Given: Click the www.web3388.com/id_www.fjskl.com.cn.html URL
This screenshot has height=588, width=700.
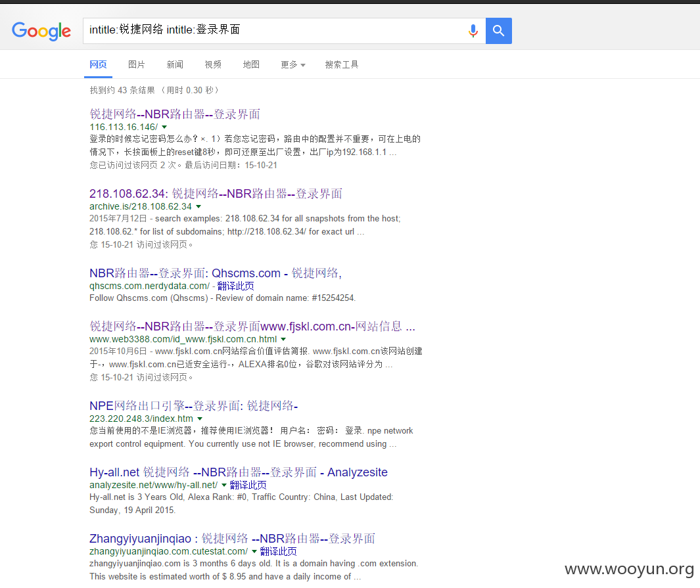Looking at the screenshot, I should [183, 340].
